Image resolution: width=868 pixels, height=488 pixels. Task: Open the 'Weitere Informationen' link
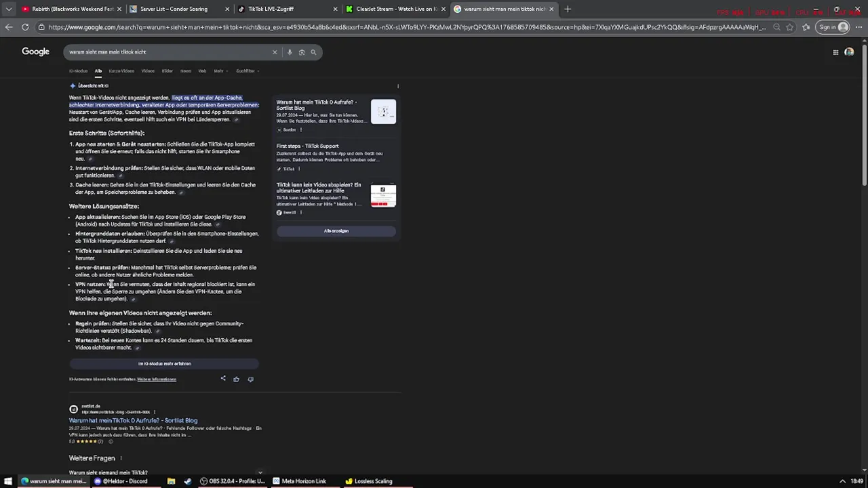point(157,379)
